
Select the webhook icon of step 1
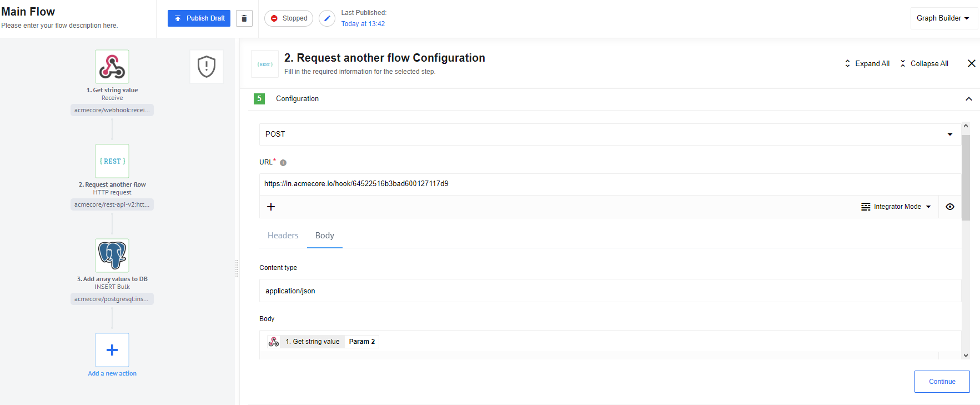click(112, 67)
